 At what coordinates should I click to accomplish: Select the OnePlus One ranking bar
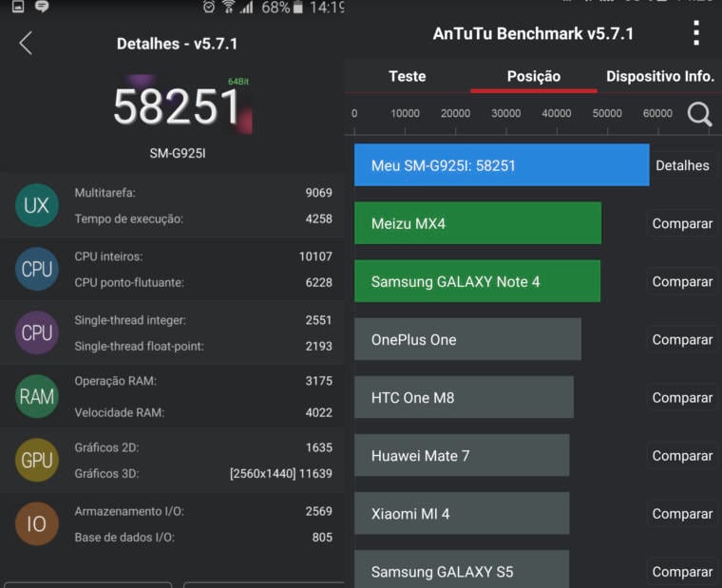pos(467,339)
